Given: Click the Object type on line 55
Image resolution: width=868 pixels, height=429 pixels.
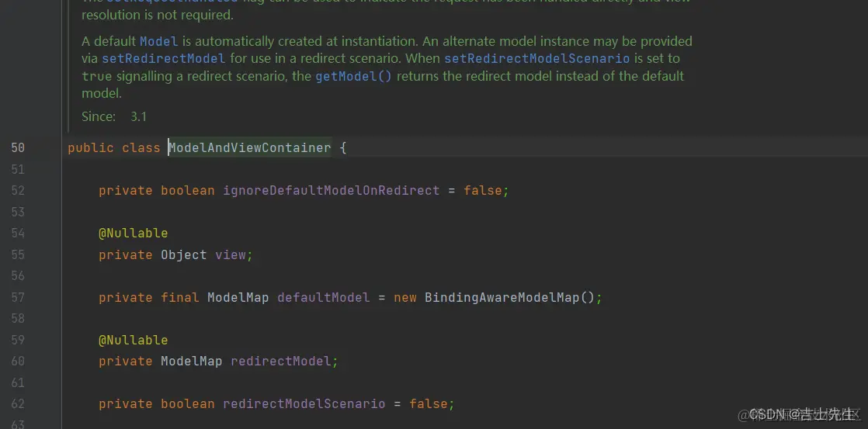Looking at the screenshot, I should (x=184, y=255).
